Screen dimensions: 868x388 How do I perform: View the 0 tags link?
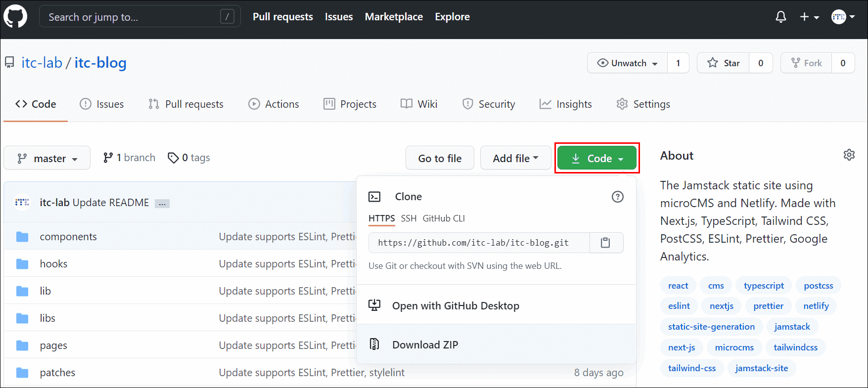[x=189, y=158]
